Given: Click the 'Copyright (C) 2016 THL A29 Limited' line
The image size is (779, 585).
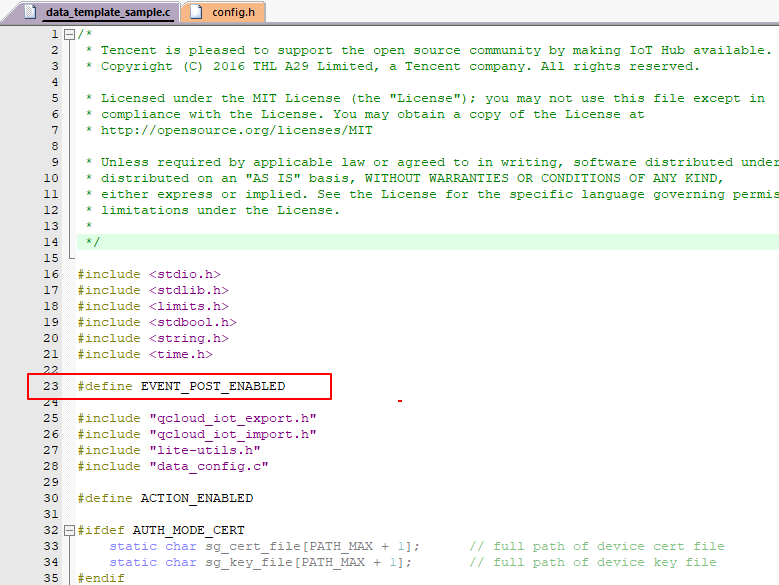Looking at the screenshot, I should [392, 67].
